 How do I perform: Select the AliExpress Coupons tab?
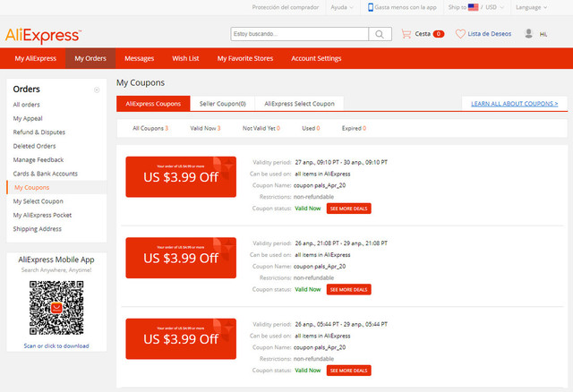[153, 104]
